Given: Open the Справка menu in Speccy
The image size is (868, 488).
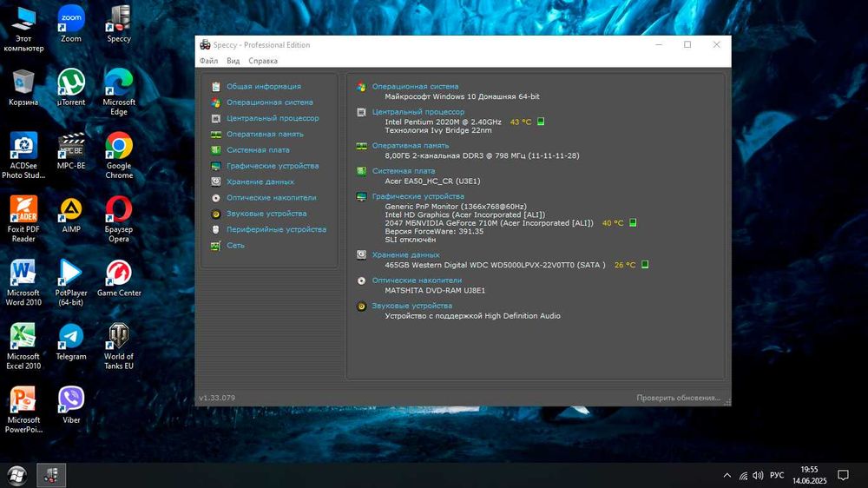Looking at the screenshot, I should pyautogui.click(x=263, y=61).
